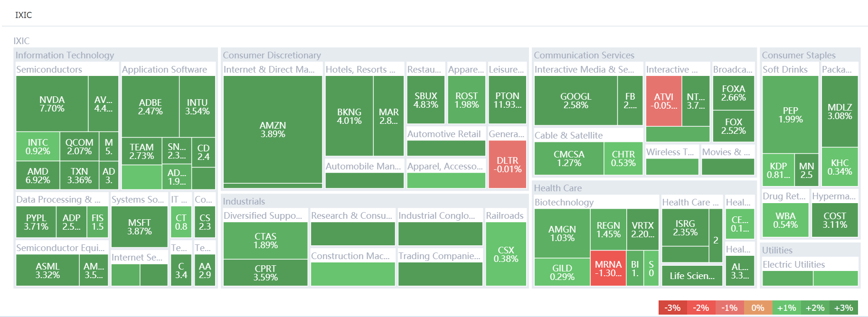Select the GOOGL 2.58% tile
The image size is (868, 317).
(x=576, y=101)
